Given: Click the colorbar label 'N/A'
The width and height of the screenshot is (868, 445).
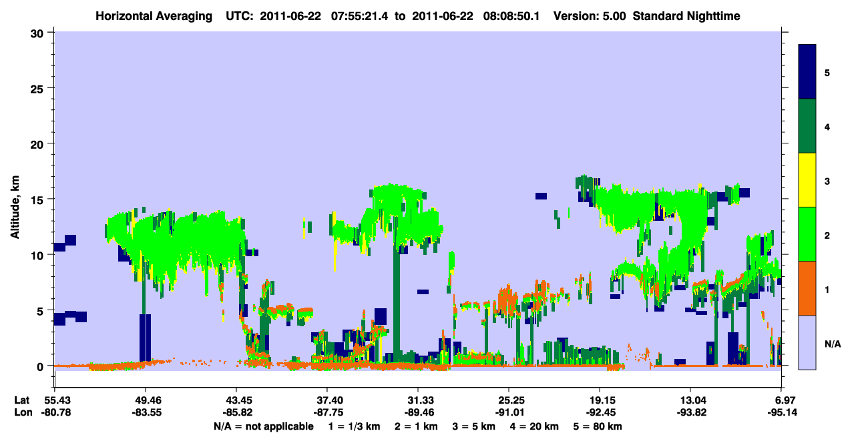Looking at the screenshot, I should pos(833,344).
